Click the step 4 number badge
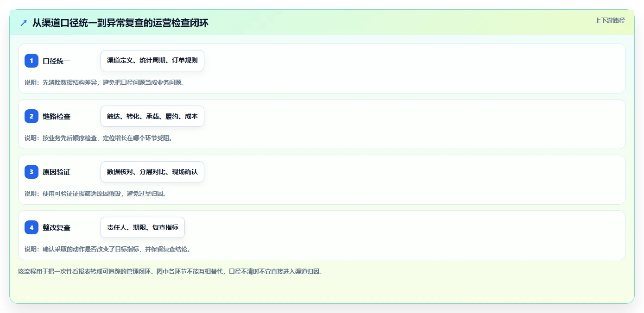The height and width of the screenshot is (313, 644). pyautogui.click(x=32, y=227)
